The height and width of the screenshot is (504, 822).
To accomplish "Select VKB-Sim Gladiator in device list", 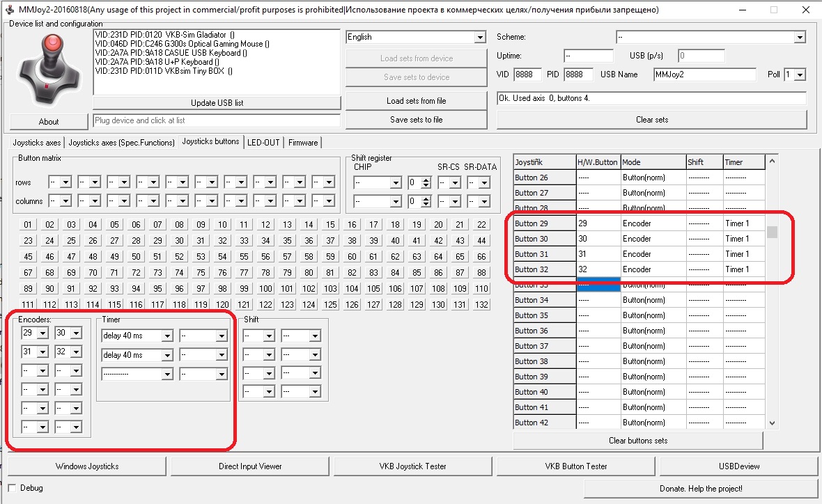I will point(164,35).
